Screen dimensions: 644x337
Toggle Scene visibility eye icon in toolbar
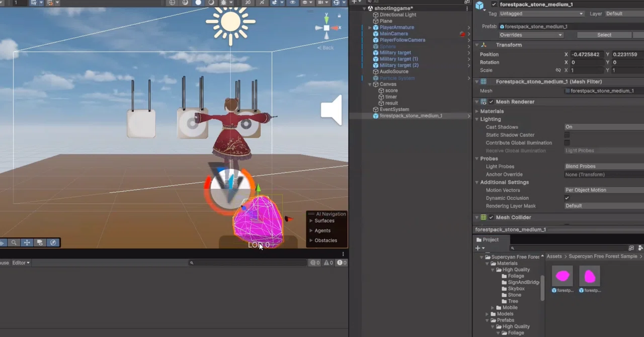click(x=292, y=3)
